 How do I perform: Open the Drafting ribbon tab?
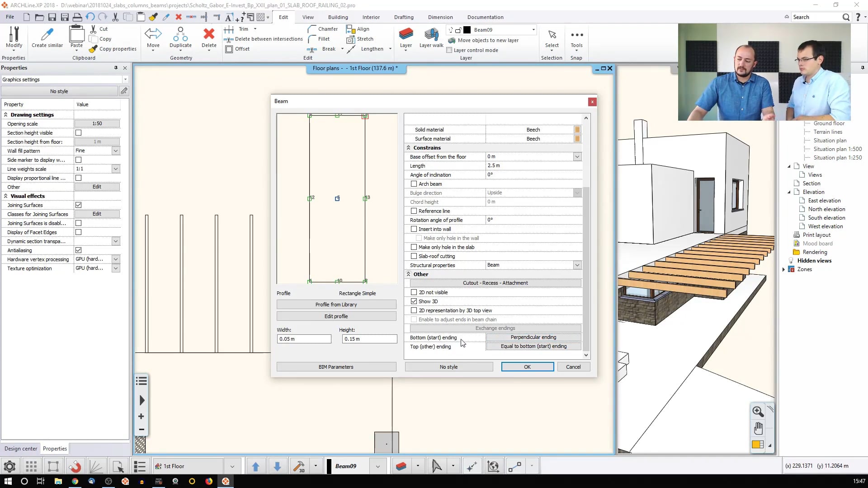pyautogui.click(x=403, y=17)
